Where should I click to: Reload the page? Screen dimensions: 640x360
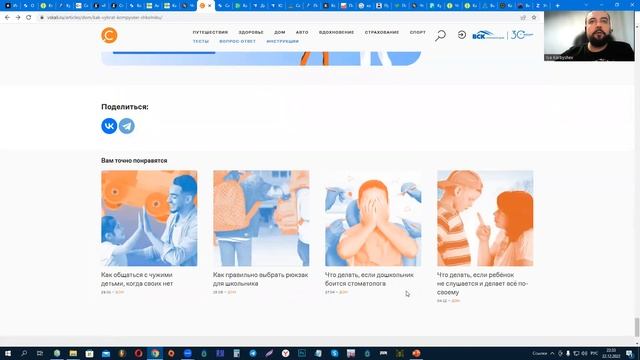(29, 18)
